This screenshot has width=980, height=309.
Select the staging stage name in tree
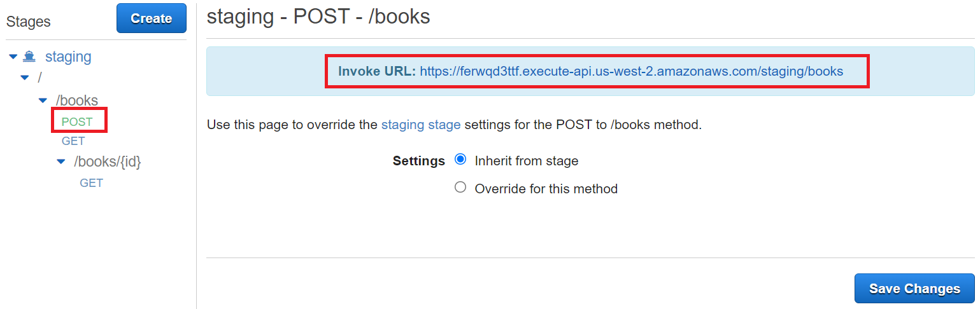(x=68, y=57)
